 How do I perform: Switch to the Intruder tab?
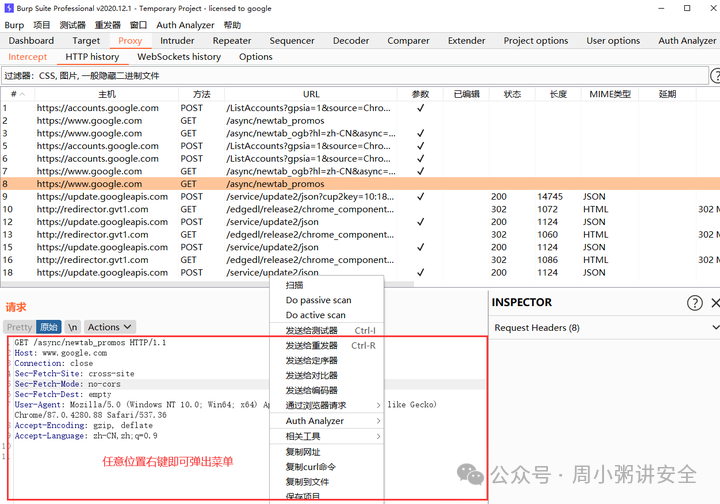coord(177,41)
